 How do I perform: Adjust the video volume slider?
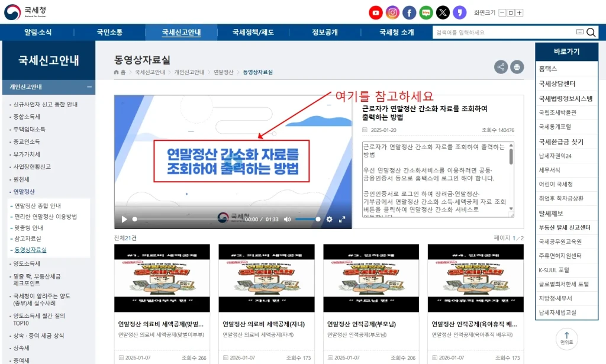point(308,219)
